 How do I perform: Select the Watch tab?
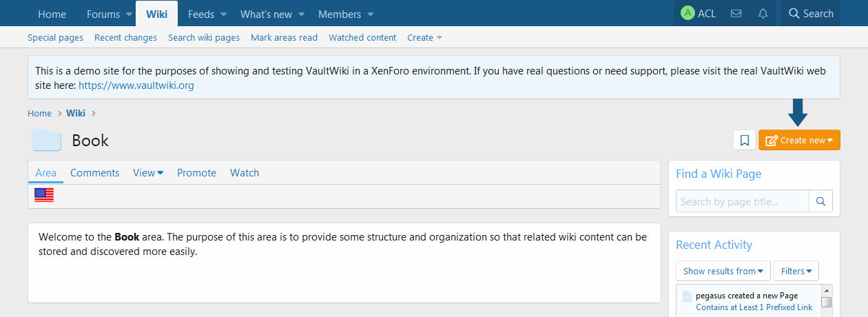(x=245, y=173)
